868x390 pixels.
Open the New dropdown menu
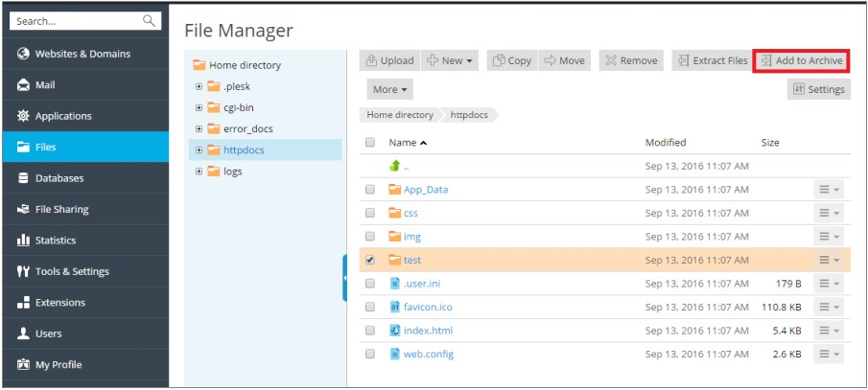pos(450,60)
